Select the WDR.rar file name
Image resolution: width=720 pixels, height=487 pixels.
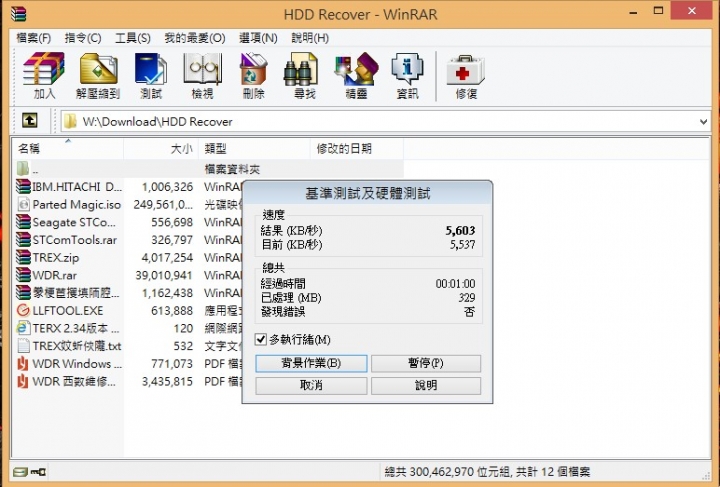(x=55, y=275)
